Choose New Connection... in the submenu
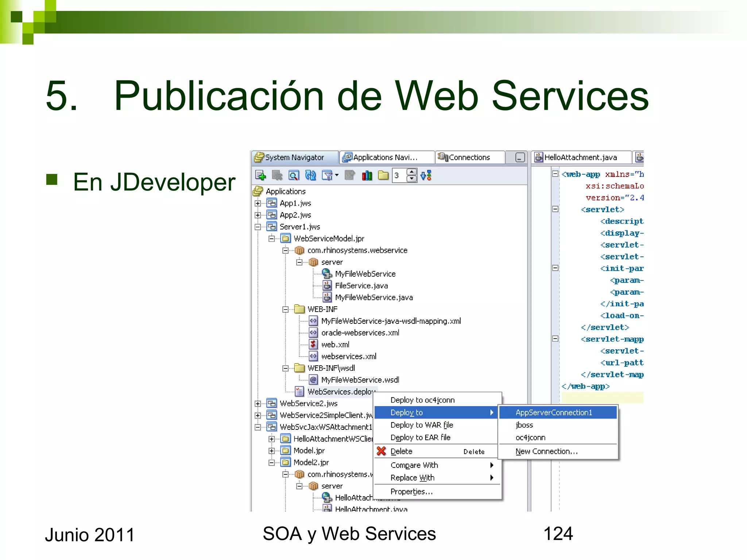This screenshot has width=747, height=560. tap(558, 451)
